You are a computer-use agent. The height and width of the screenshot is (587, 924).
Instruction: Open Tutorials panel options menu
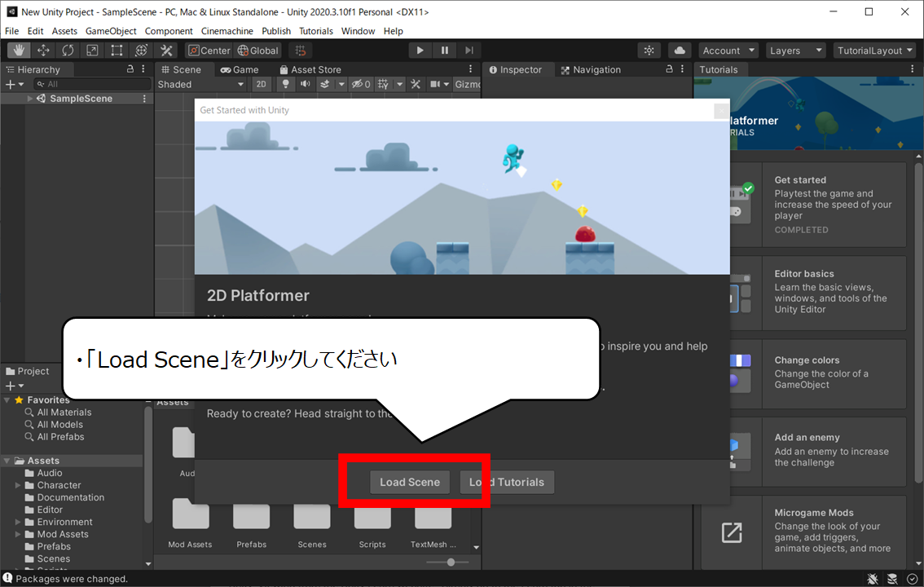coord(913,69)
